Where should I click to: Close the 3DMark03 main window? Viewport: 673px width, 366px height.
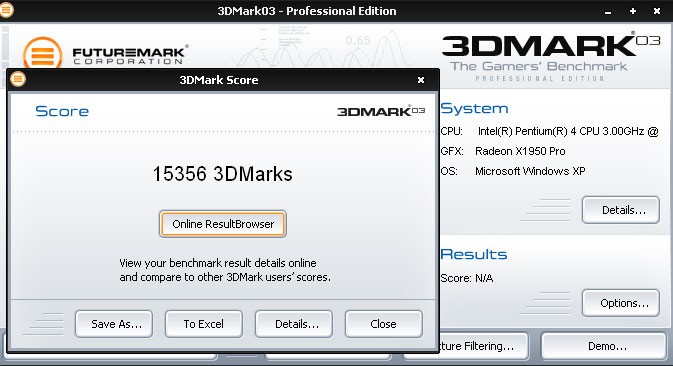(x=657, y=11)
